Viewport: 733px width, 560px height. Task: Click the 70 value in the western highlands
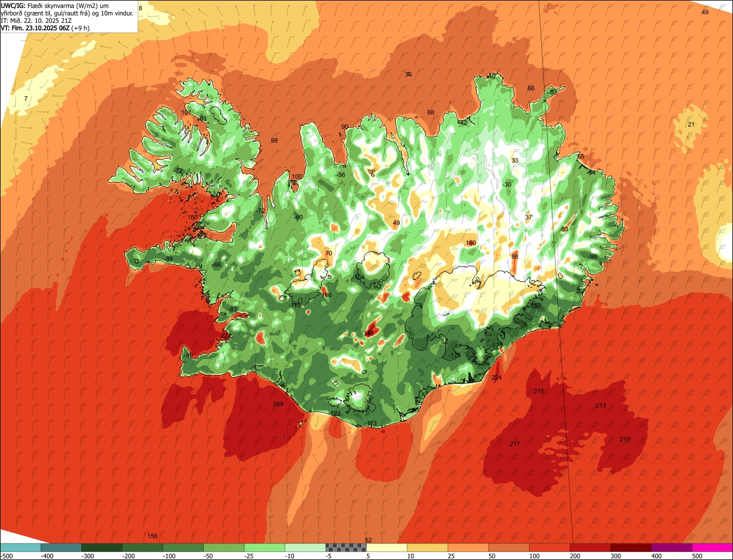tap(329, 253)
